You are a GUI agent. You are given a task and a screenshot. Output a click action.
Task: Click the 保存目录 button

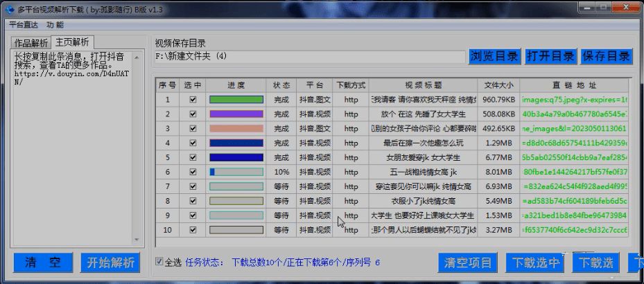(606, 56)
